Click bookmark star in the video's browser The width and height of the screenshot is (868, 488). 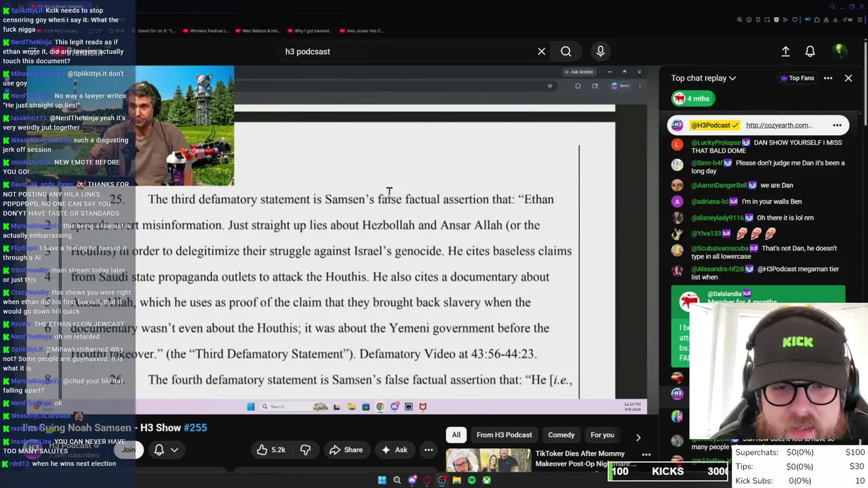pos(550,85)
